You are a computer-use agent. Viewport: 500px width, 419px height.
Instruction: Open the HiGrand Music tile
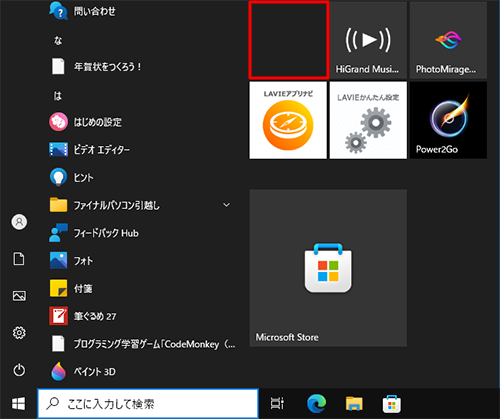368,40
